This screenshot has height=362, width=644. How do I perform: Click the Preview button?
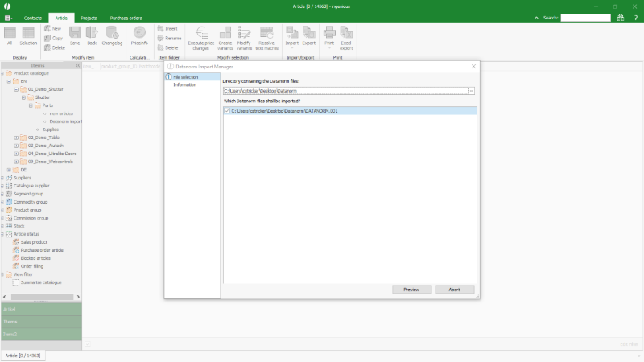[411, 290]
